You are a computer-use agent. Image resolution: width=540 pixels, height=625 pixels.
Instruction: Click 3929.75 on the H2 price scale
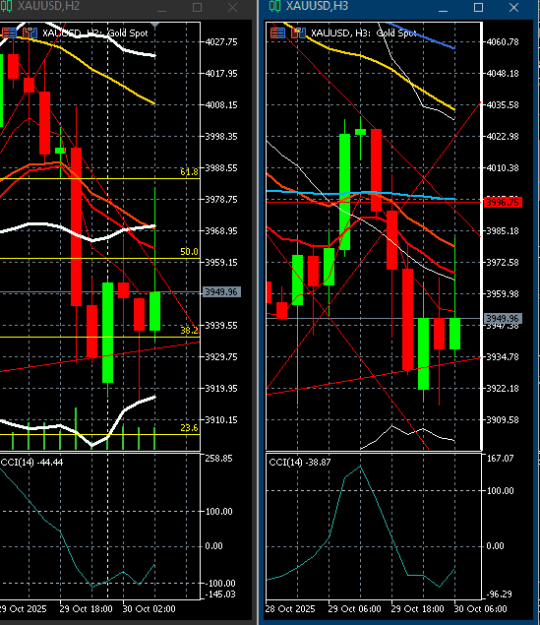(x=221, y=357)
